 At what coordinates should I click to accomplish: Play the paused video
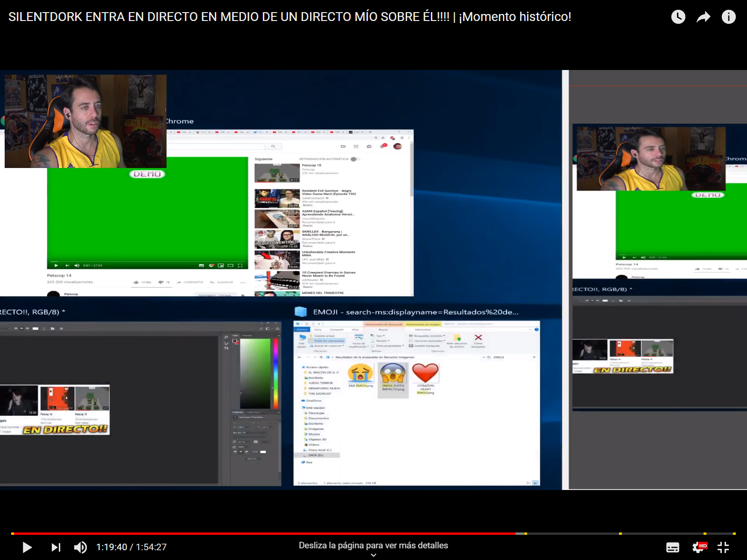pos(27,547)
